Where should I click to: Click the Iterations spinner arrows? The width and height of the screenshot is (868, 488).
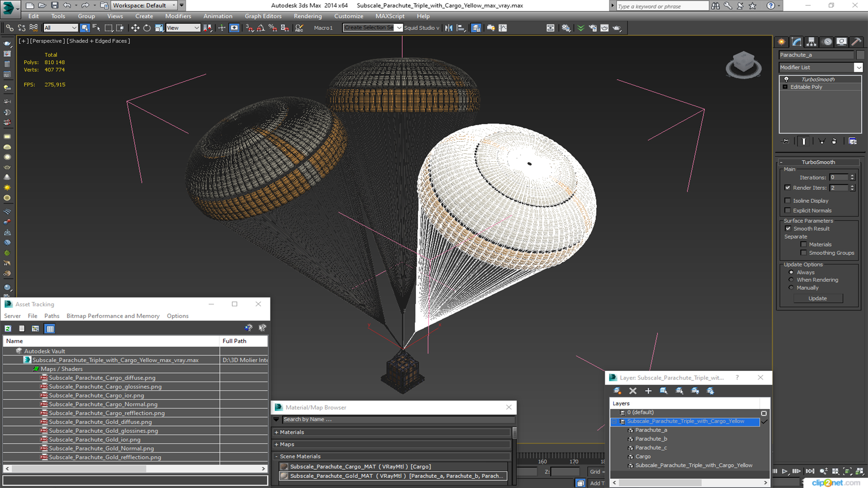tap(852, 177)
